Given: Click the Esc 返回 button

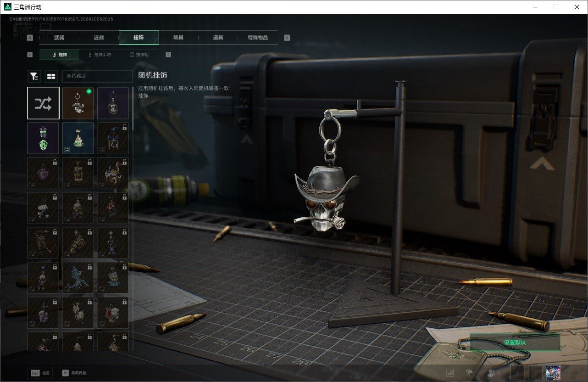Looking at the screenshot, I should tap(40, 373).
